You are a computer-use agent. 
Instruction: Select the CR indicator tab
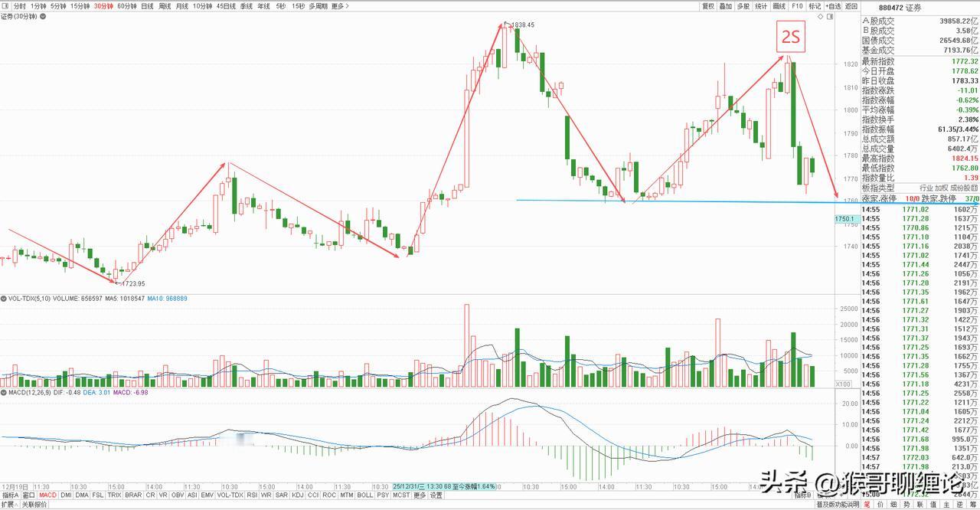151,495
